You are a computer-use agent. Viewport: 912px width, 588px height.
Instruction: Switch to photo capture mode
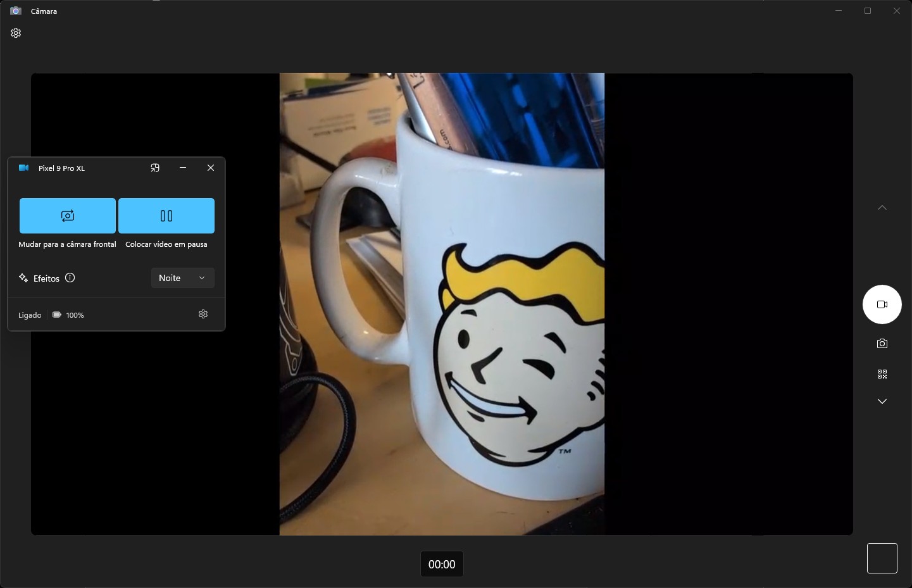[882, 344]
